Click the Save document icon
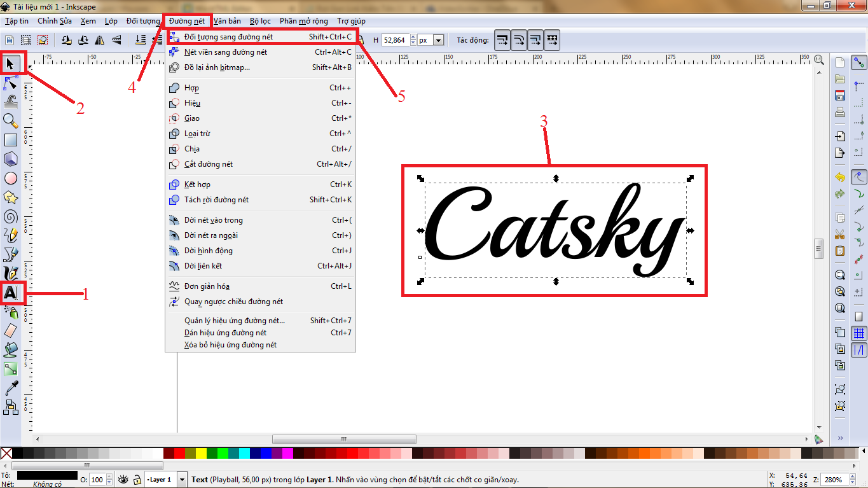The height and width of the screenshot is (488, 868). 839,96
